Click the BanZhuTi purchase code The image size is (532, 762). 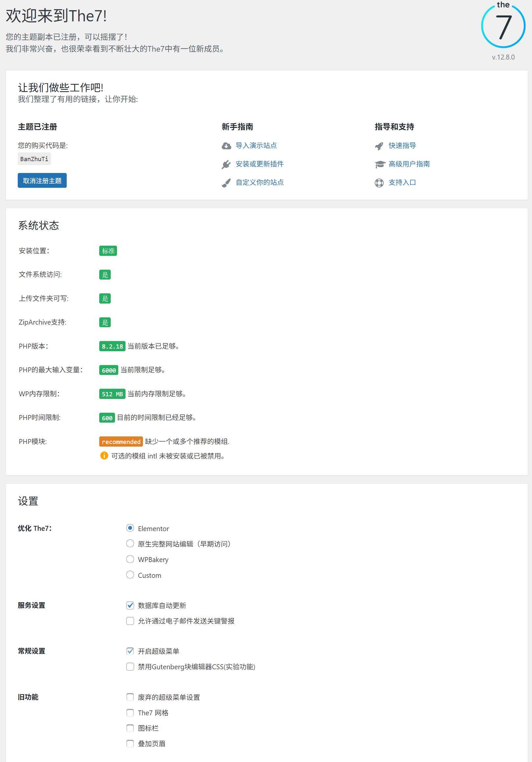point(34,159)
